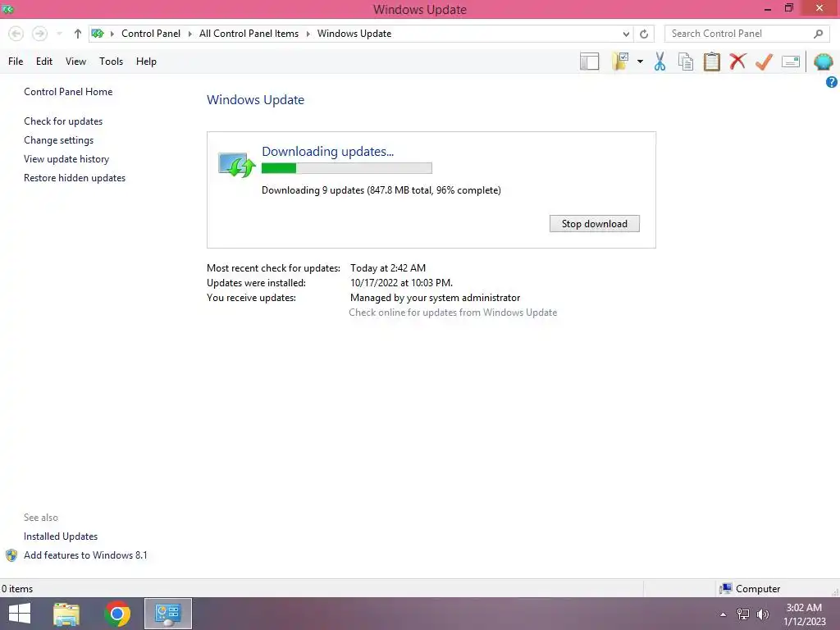Image resolution: width=840 pixels, height=630 pixels.
Task: Open Installed Updates link
Action: [x=61, y=536]
